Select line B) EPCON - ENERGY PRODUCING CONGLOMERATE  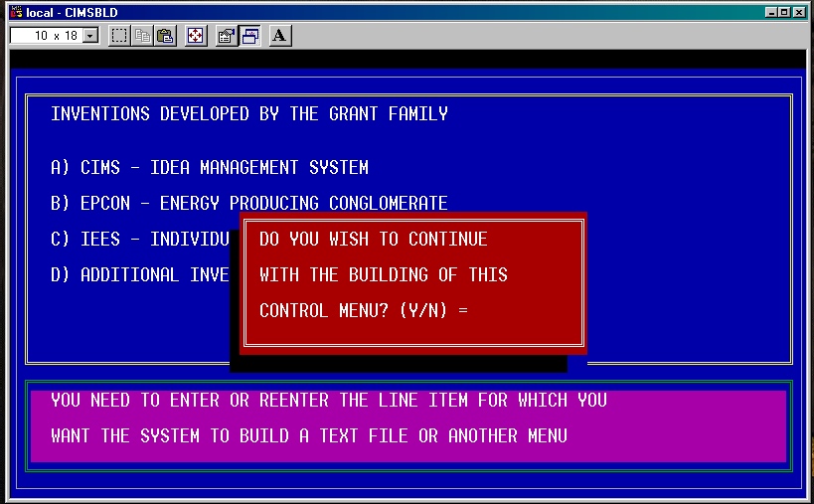coord(249,203)
